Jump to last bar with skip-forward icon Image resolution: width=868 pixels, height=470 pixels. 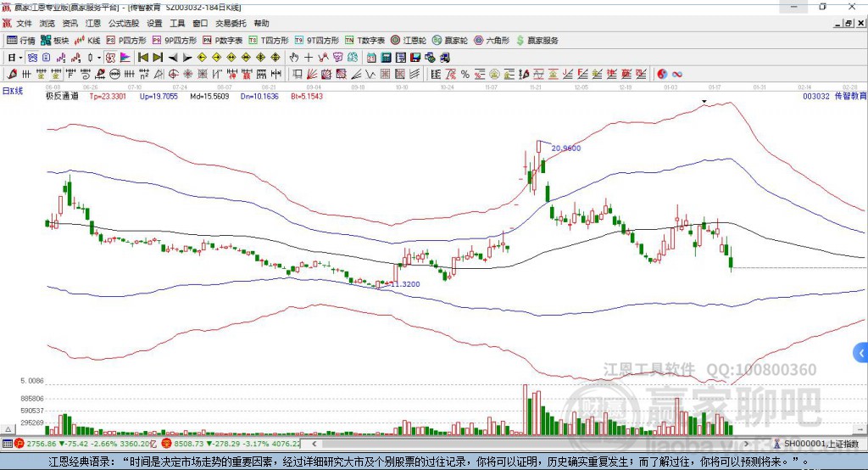pyautogui.click(x=158, y=58)
